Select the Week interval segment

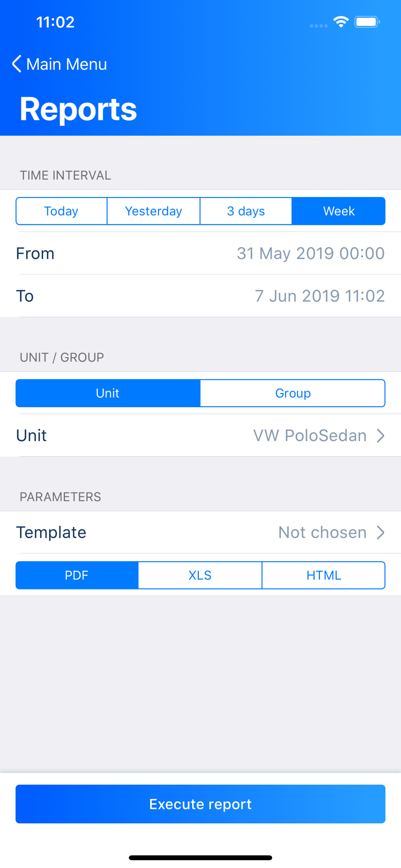[339, 211]
